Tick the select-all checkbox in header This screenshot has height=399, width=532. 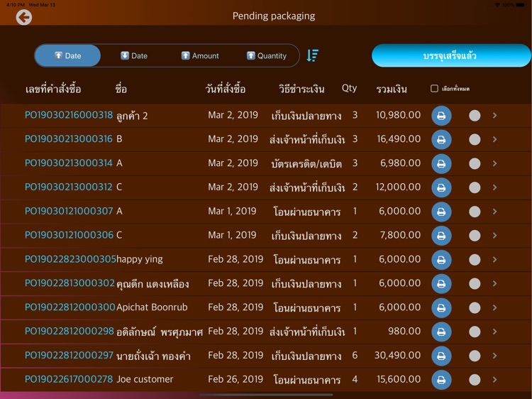click(x=434, y=89)
